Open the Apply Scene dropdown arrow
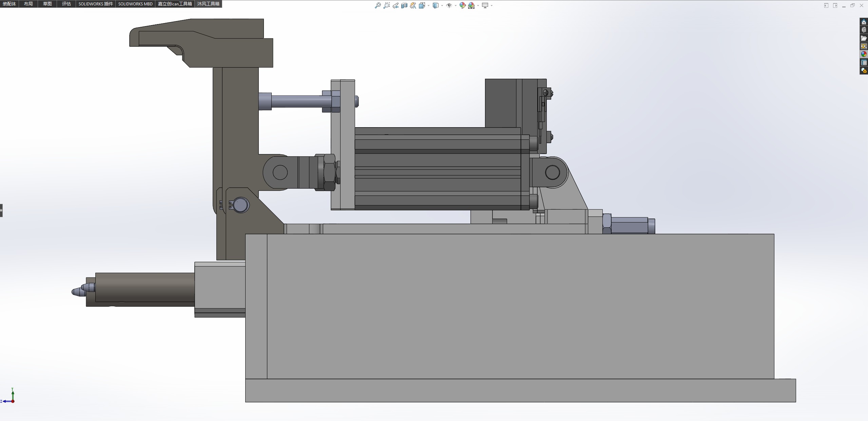 pos(478,5)
